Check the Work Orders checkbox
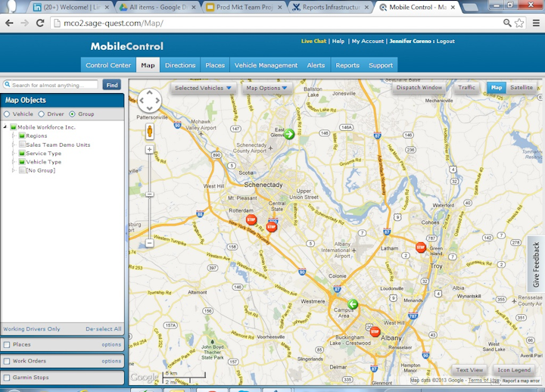 pos(7,361)
